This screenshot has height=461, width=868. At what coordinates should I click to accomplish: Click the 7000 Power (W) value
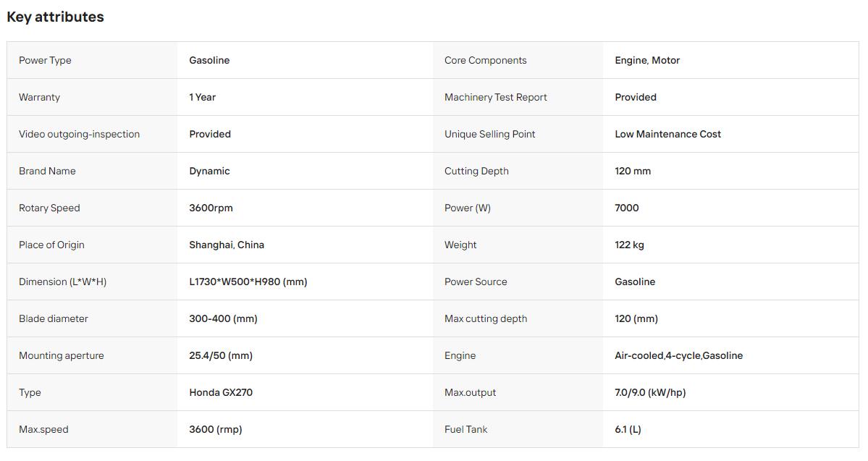coord(627,208)
